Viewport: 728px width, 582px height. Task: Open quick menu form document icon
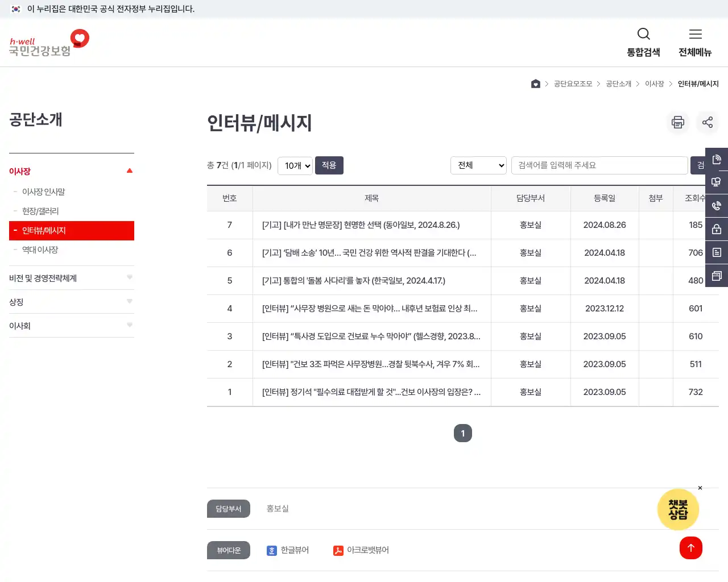(x=717, y=252)
